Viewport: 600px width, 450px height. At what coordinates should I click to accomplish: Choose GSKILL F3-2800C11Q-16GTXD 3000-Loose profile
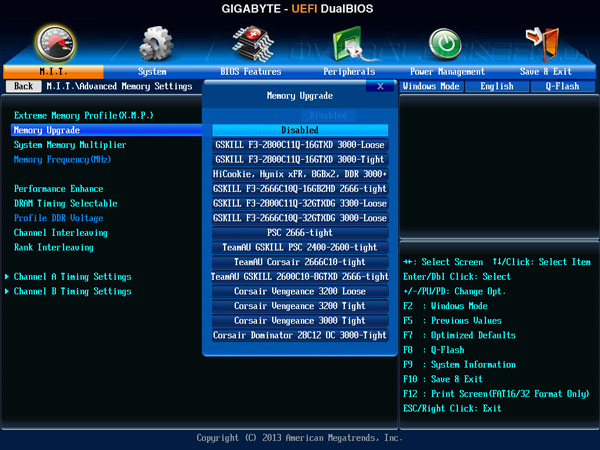[x=300, y=145]
